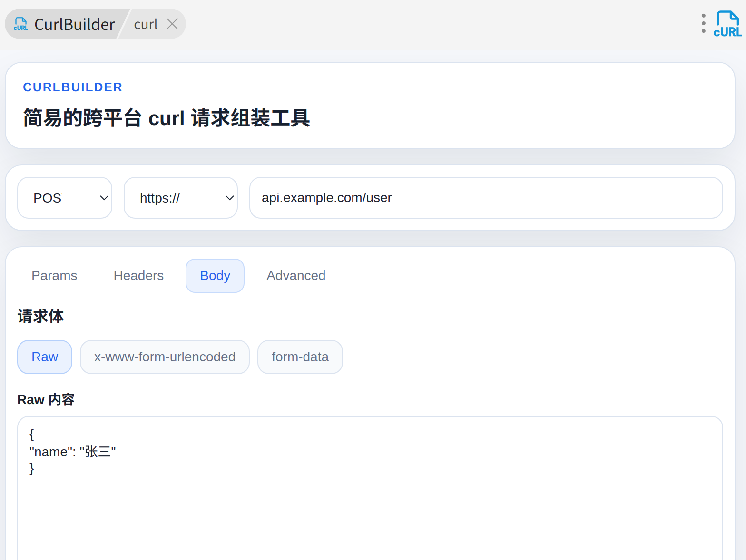The width and height of the screenshot is (746, 560).
Task: Focus the api.example.com/user URL field
Action: pyautogui.click(x=486, y=198)
